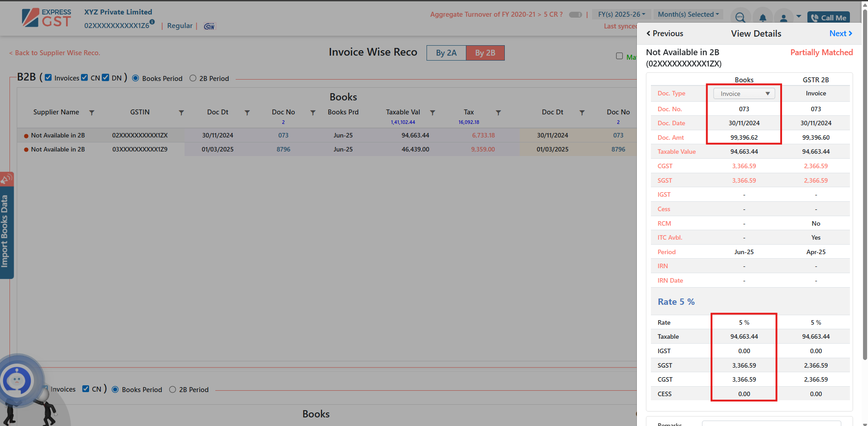
Task: Open Books doc number 8796 link
Action: click(x=283, y=149)
